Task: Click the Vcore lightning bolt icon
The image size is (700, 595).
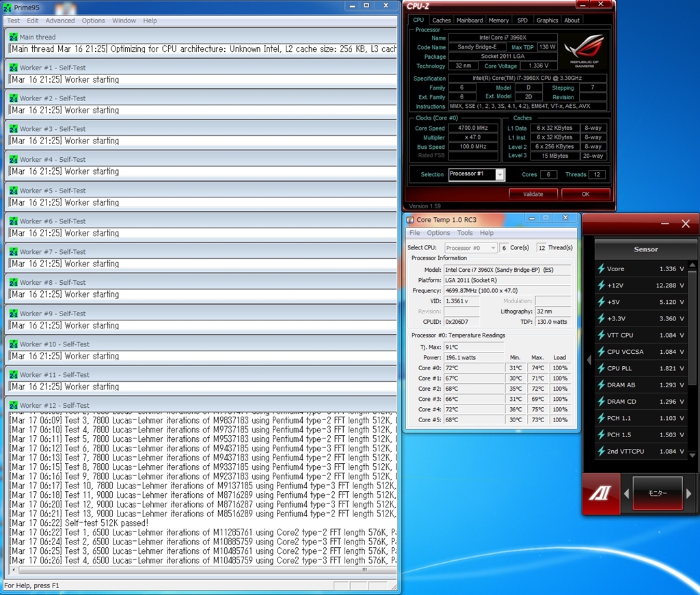Action: click(601, 269)
